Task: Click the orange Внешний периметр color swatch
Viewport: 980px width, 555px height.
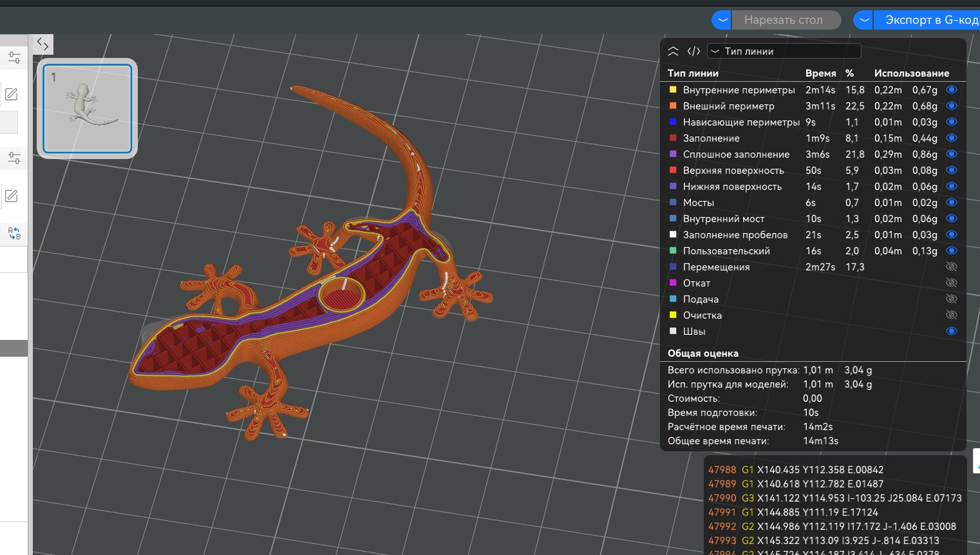Action: [673, 106]
